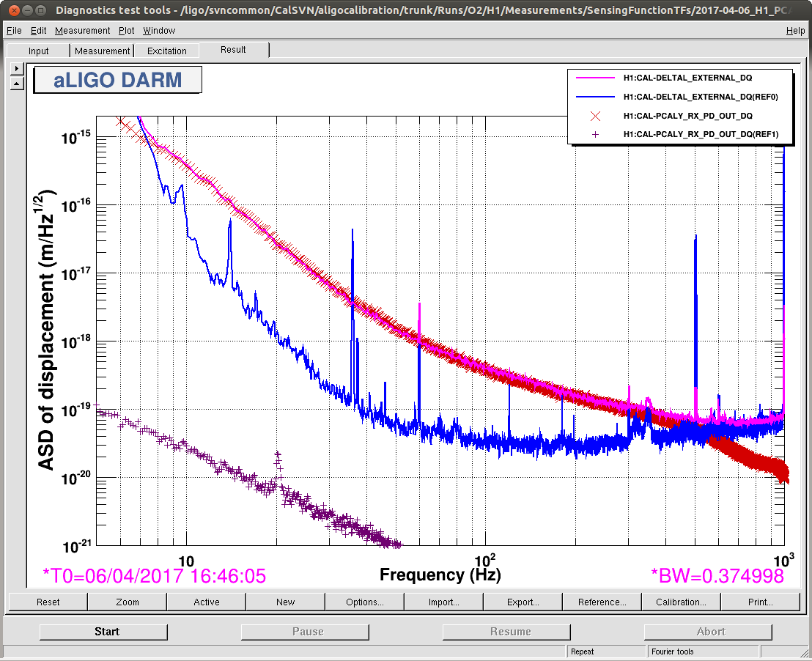Screen dimensions: 812x661
Task: Click the Active button
Action: [207, 602]
